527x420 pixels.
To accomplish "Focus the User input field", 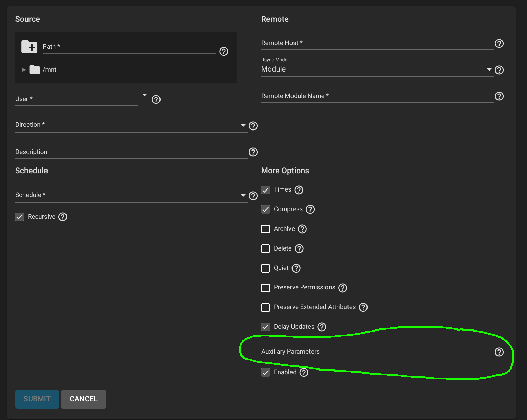I will pyautogui.click(x=77, y=99).
